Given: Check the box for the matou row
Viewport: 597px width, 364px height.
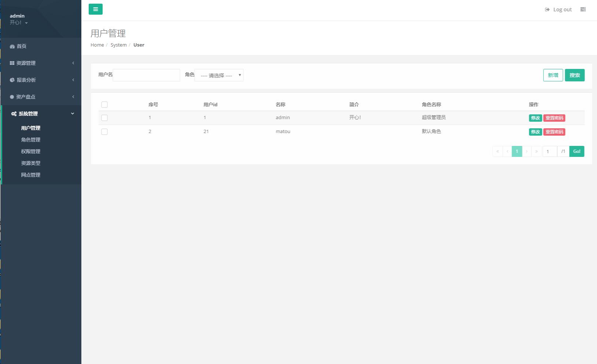Looking at the screenshot, I should (x=104, y=132).
